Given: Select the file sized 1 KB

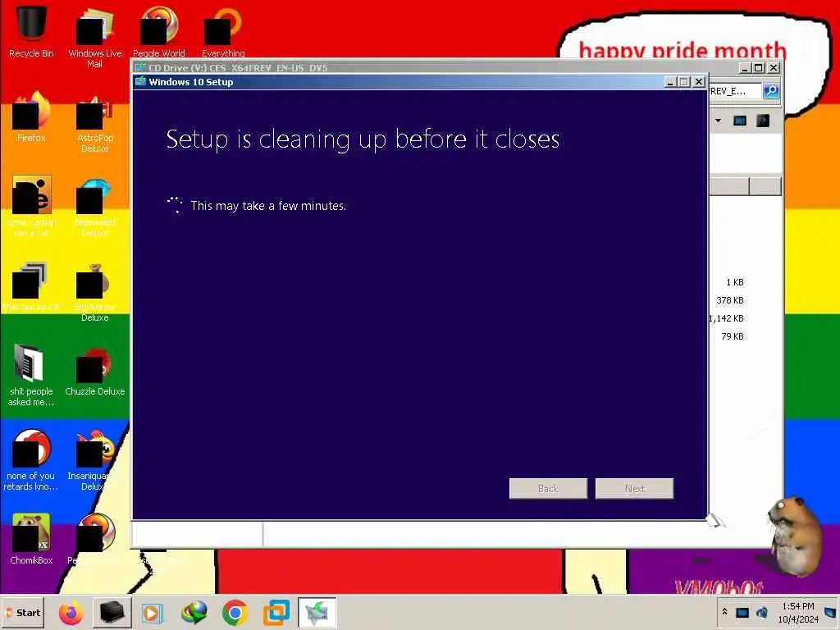Looking at the screenshot, I should pos(734,282).
